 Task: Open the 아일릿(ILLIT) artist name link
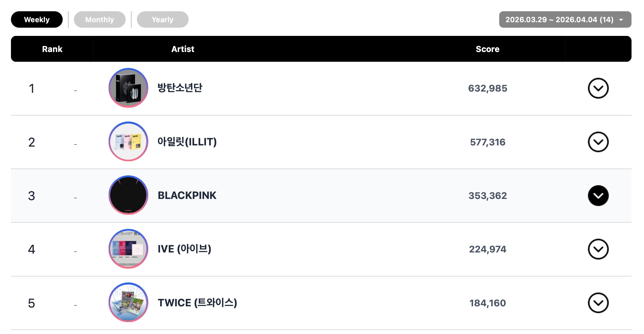point(187,142)
